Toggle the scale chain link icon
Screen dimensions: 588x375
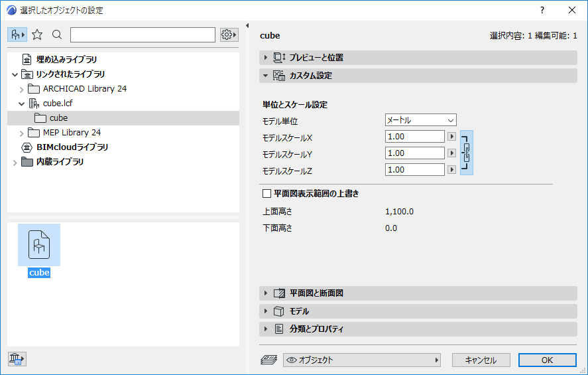pyautogui.click(x=467, y=153)
